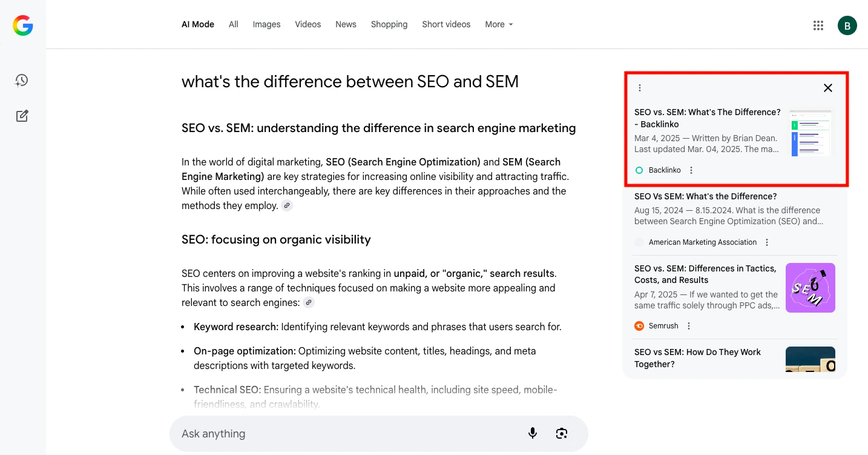Close the sources side panel

point(827,88)
